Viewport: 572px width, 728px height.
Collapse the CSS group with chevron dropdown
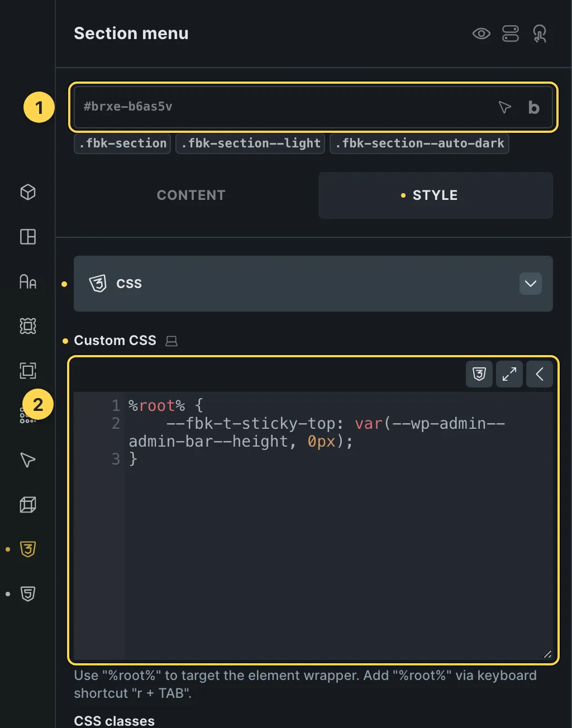531,284
